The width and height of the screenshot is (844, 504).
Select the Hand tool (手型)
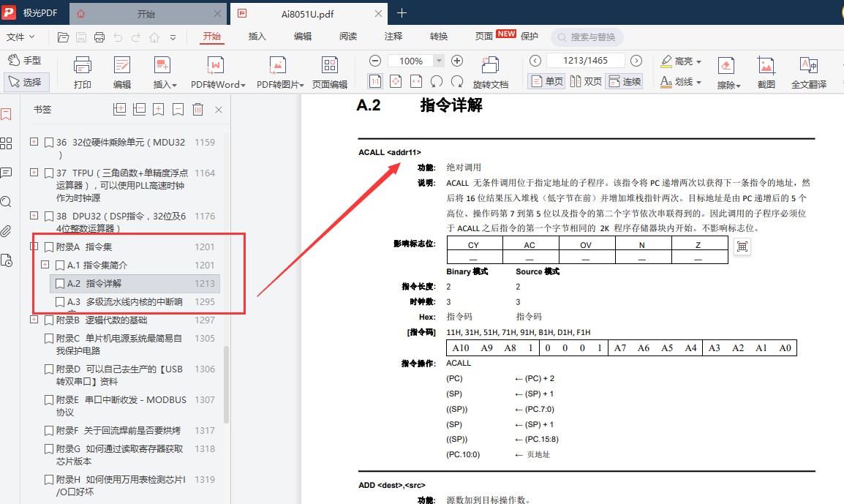coord(25,60)
